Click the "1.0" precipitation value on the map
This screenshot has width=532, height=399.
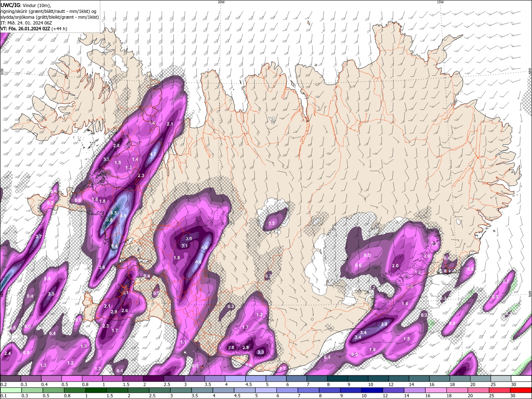click(427, 256)
